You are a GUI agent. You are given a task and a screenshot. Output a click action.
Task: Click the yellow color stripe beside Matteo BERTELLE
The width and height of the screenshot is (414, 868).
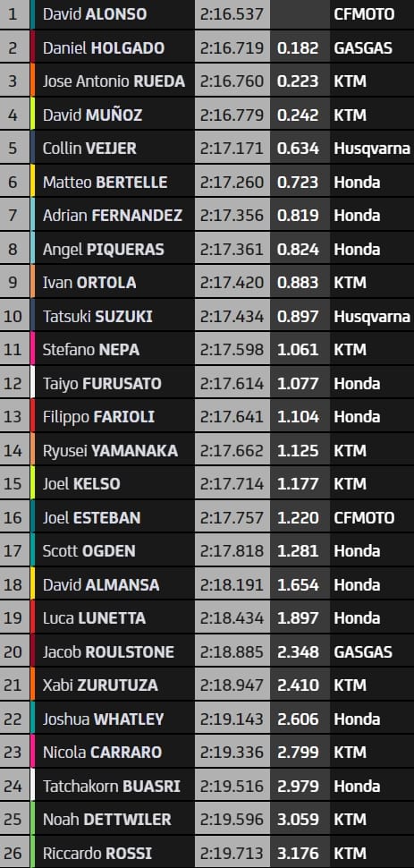click(x=33, y=183)
